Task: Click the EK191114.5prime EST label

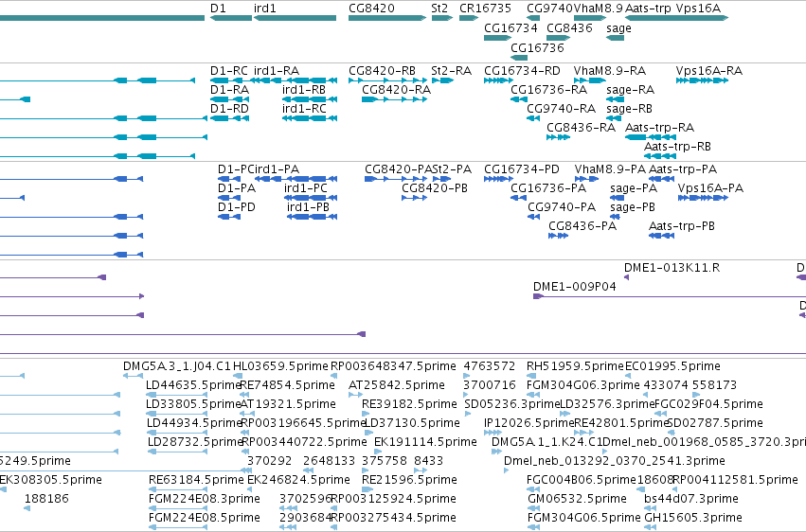Action: click(x=425, y=442)
